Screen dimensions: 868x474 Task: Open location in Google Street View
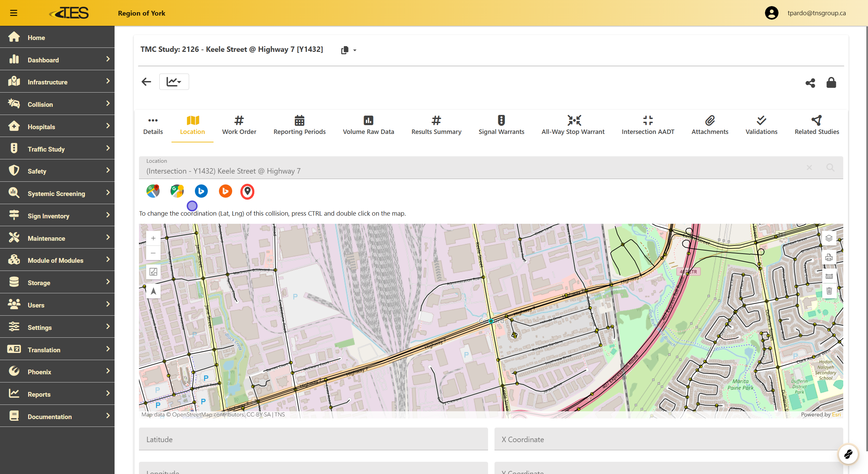click(177, 191)
